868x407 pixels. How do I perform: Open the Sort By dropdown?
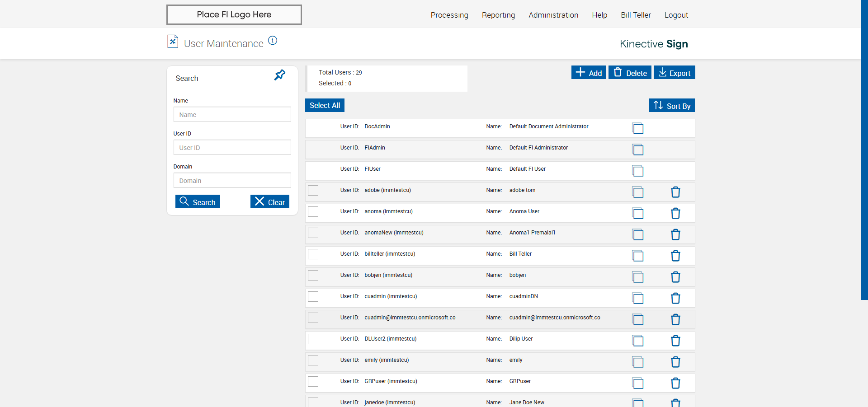point(672,105)
